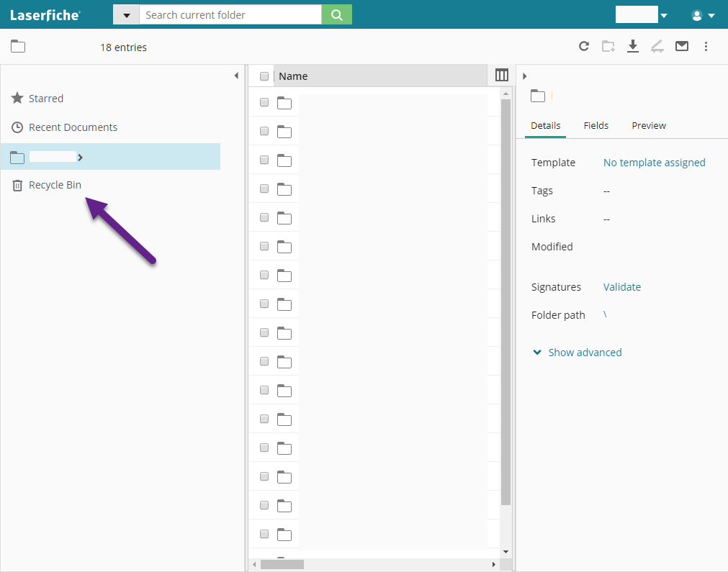The height and width of the screenshot is (572, 728).
Task: Open the user account menu
Action: click(x=703, y=15)
